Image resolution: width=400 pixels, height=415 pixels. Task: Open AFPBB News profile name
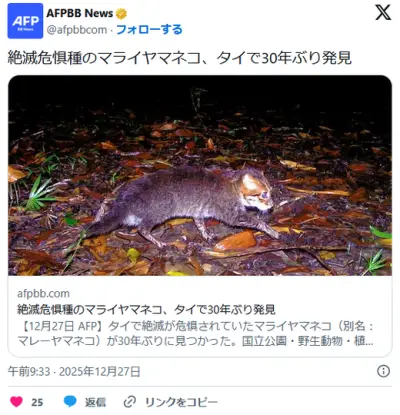(80, 13)
